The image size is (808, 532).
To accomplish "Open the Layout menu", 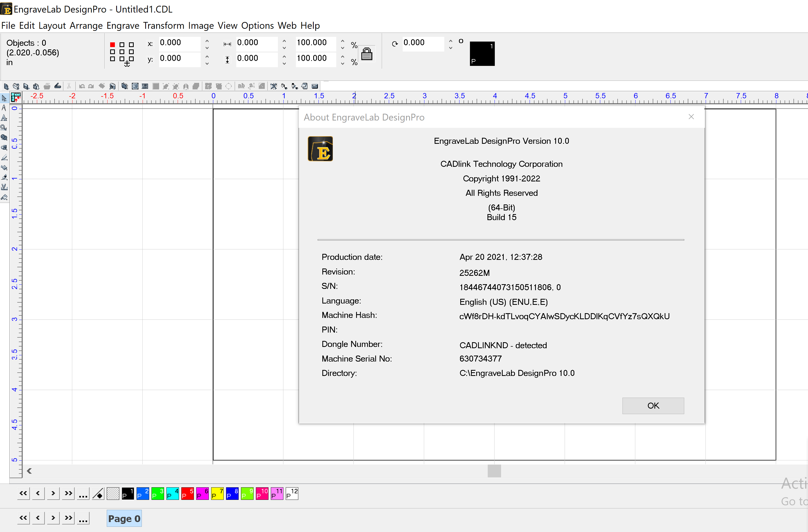I will point(52,25).
